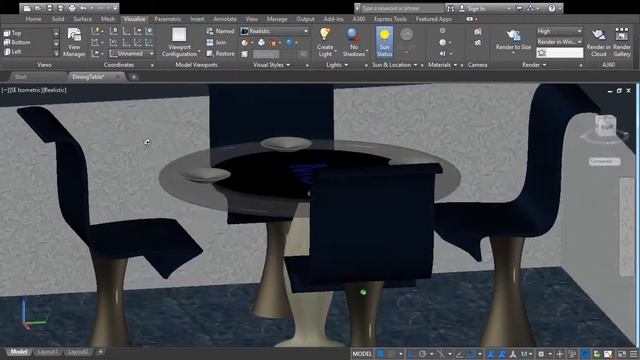Click the Named viewports icon
This screenshot has width=640, height=360.
pos(220,31)
